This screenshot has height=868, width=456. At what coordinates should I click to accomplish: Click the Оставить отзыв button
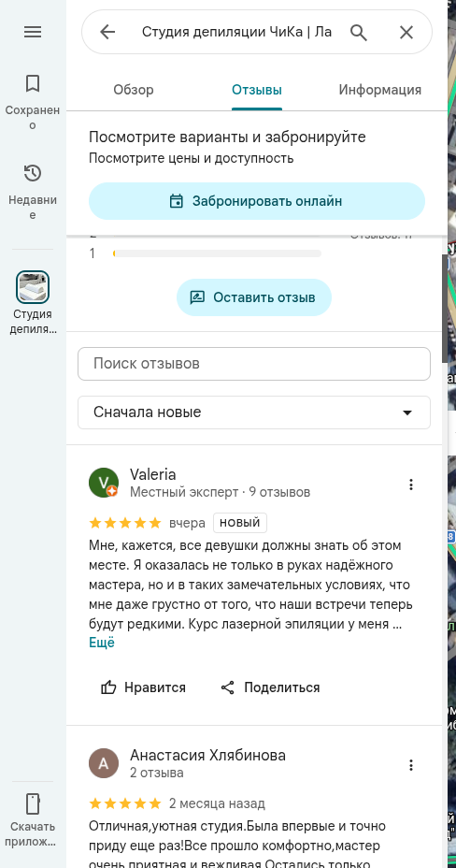[254, 297]
